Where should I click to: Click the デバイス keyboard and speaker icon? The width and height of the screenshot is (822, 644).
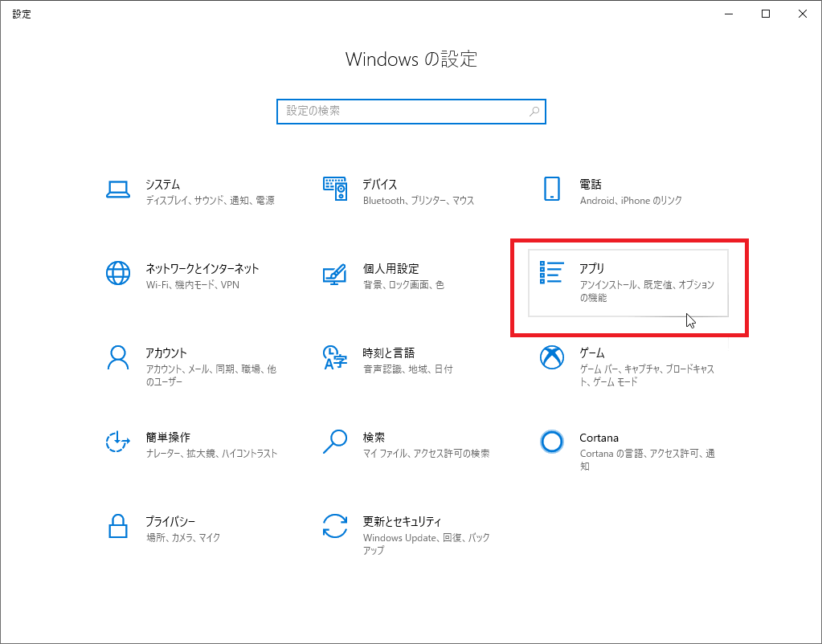334,190
